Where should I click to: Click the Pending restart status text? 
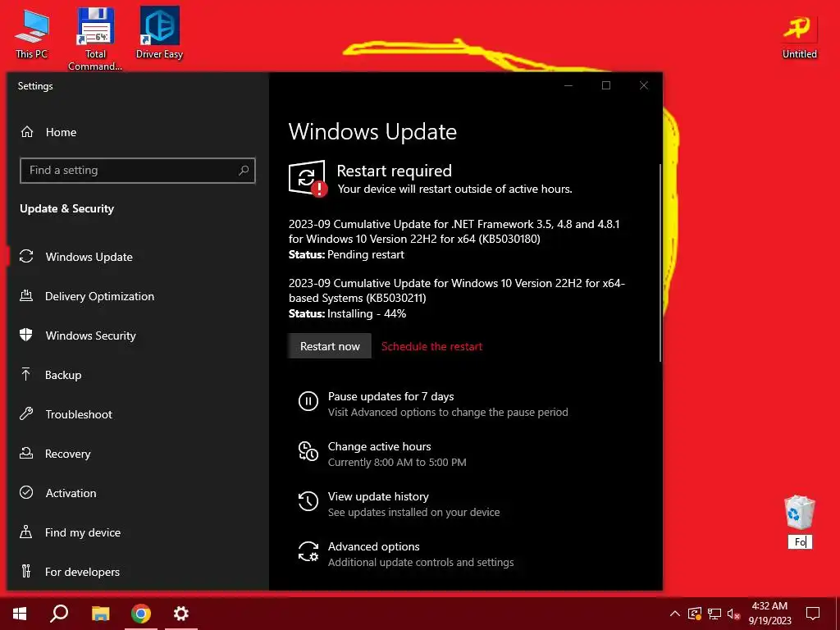(x=366, y=254)
